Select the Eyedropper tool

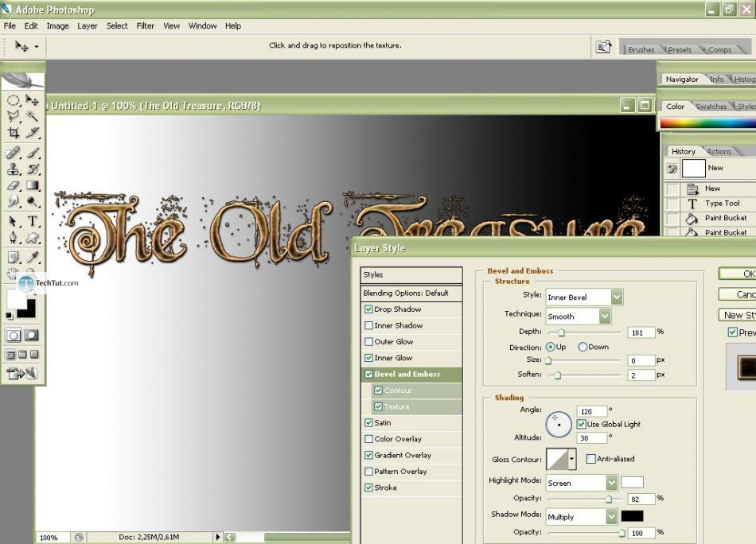33,257
